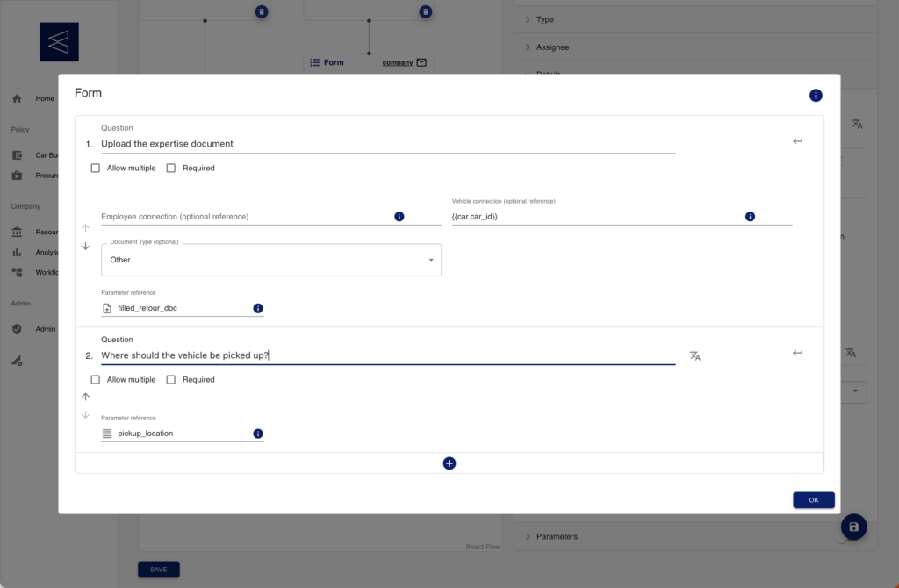Image resolution: width=899 pixels, height=588 pixels.
Task: Click the Analytics bar chart sidebar icon
Action: pos(17,252)
